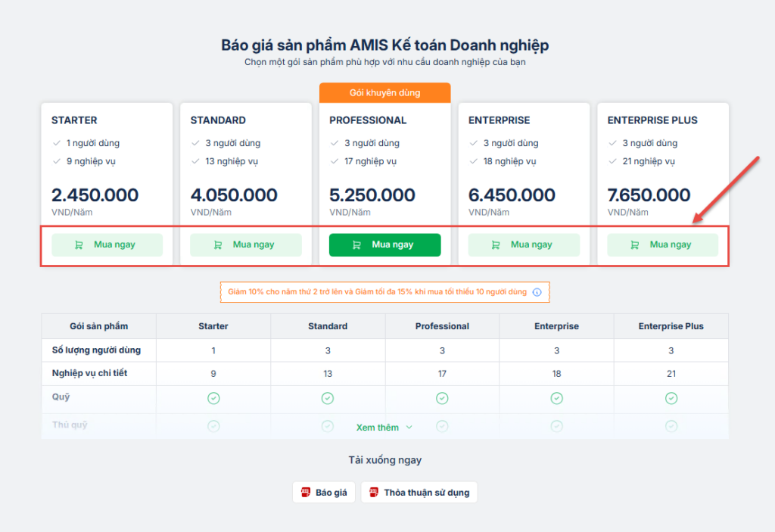Click the 'Enterprise' column header in comparison table

coord(556,326)
